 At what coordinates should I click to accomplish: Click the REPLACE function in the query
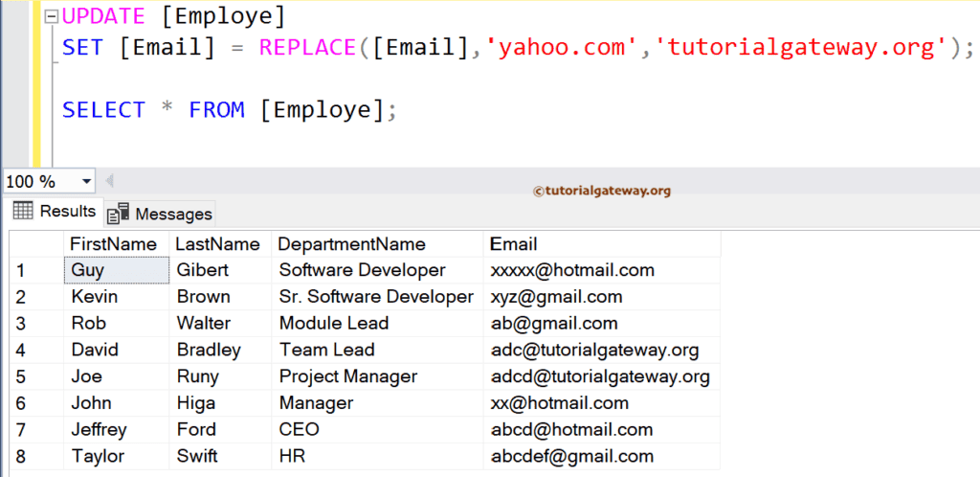[x=309, y=48]
